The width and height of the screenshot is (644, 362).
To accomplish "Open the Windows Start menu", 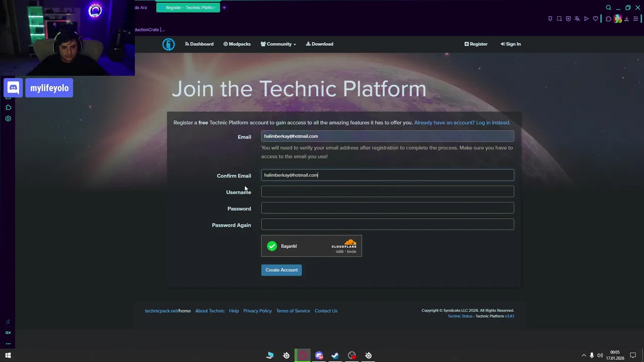I will tap(8, 355).
